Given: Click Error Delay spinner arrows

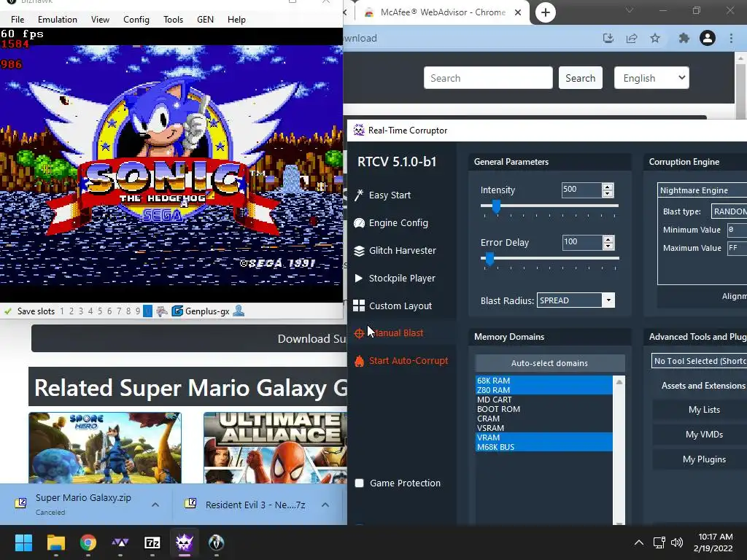Looking at the screenshot, I should pos(608,243).
